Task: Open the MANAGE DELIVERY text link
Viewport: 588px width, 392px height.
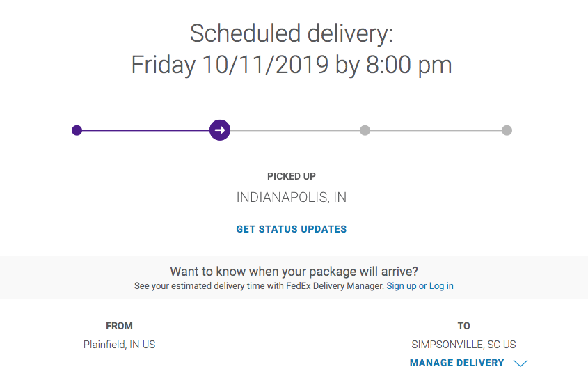Action: (456, 363)
